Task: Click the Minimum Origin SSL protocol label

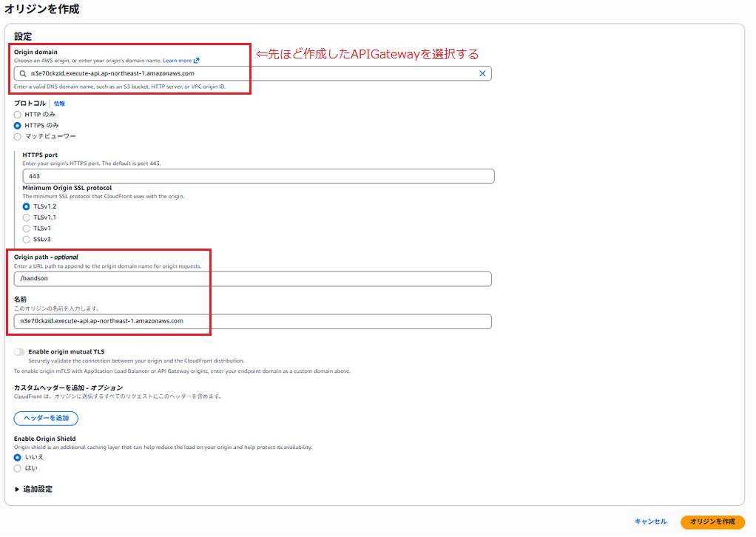Action: 67,188
